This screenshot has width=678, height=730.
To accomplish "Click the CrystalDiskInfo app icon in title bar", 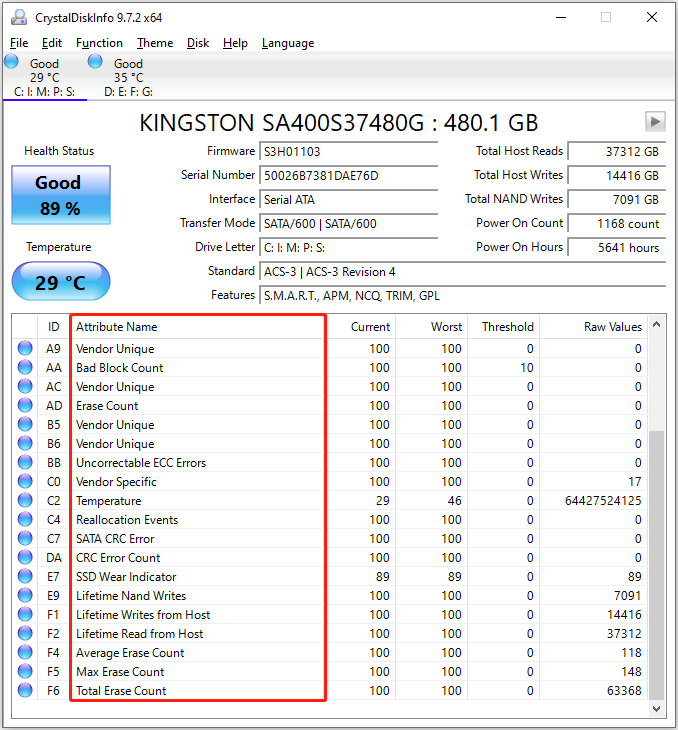I will pos(19,17).
